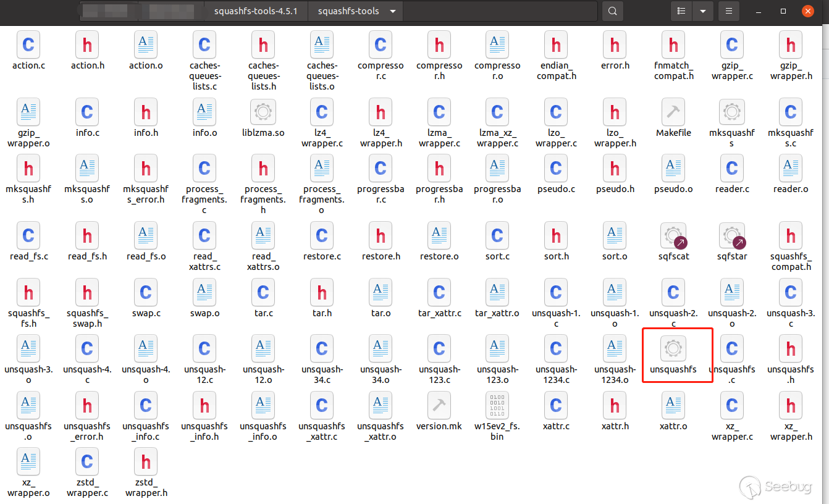
Task: Expand the squashfs-tools path dropdown arrow
Action: [x=393, y=11]
